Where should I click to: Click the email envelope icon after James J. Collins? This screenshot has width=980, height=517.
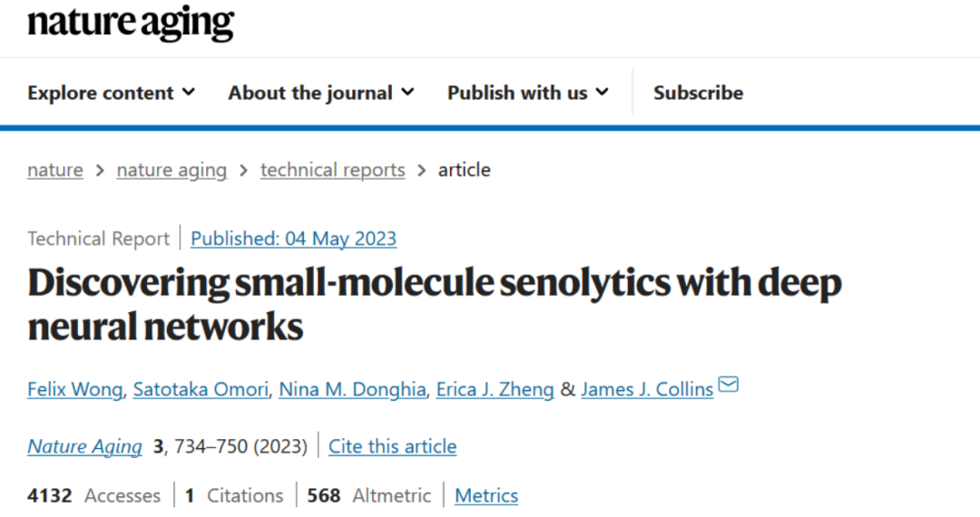(728, 384)
